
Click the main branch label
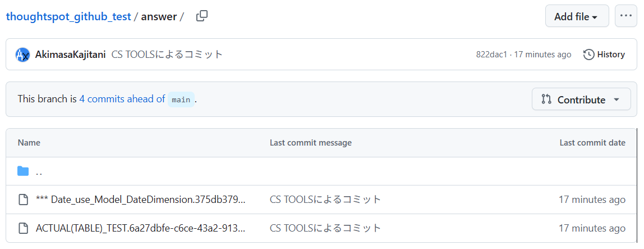click(x=181, y=99)
